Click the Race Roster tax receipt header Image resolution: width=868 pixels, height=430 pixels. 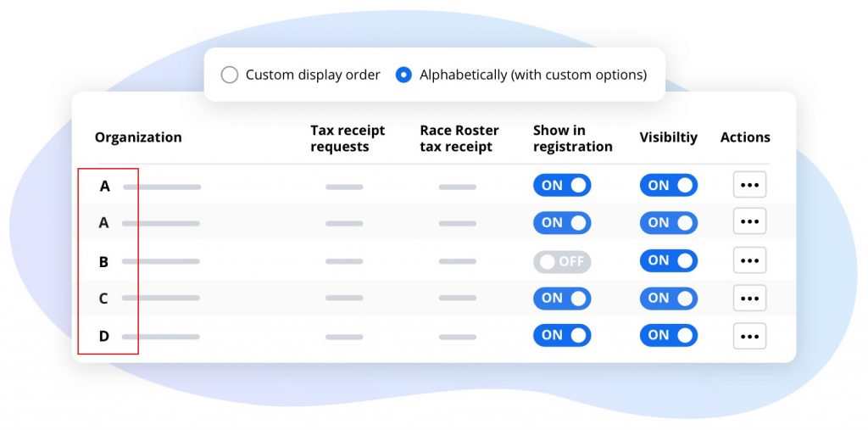tap(459, 138)
